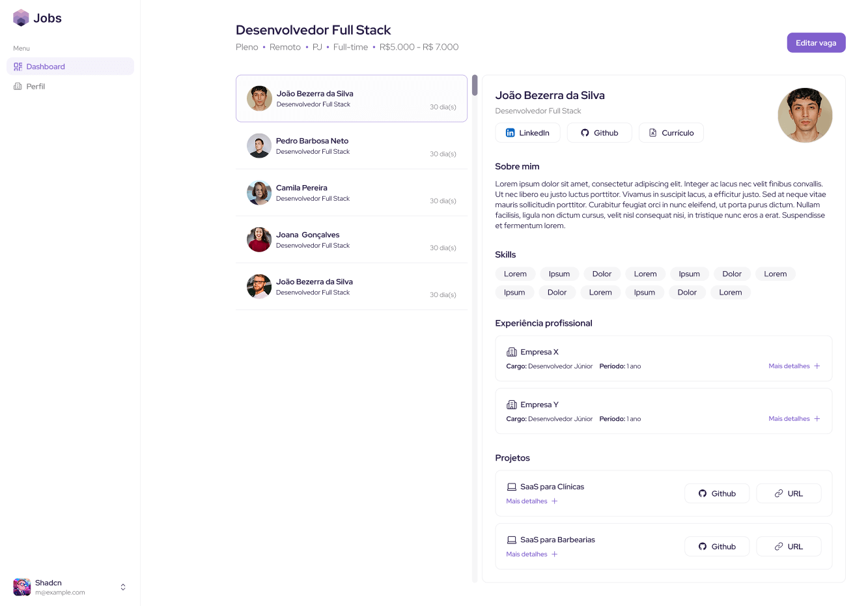Open the candidate's LinkedIn profile

[527, 133]
